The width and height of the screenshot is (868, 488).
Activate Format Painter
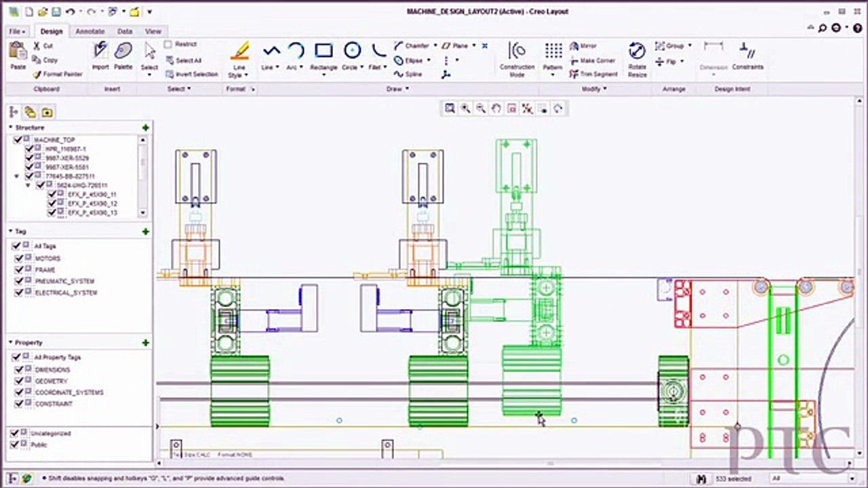click(58, 74)
